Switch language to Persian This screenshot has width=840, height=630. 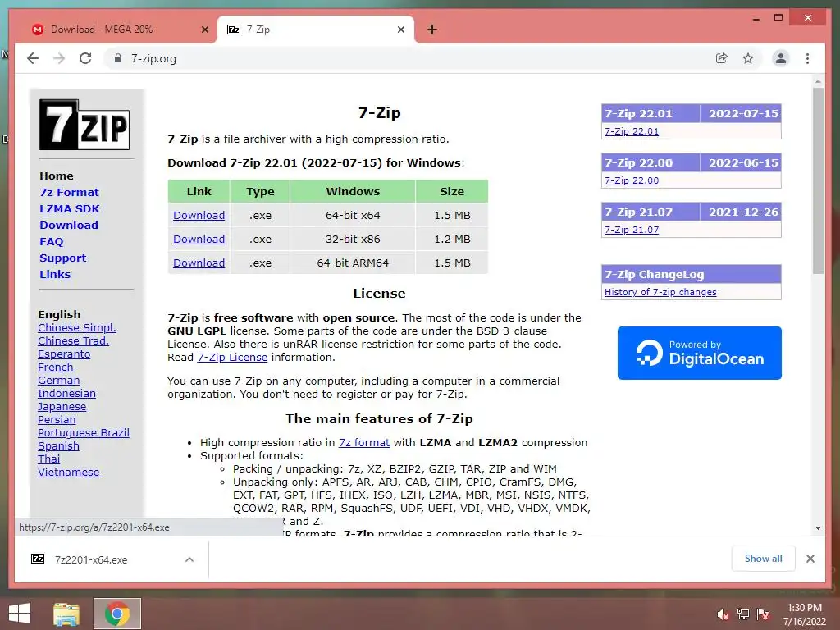coord(57,419)
